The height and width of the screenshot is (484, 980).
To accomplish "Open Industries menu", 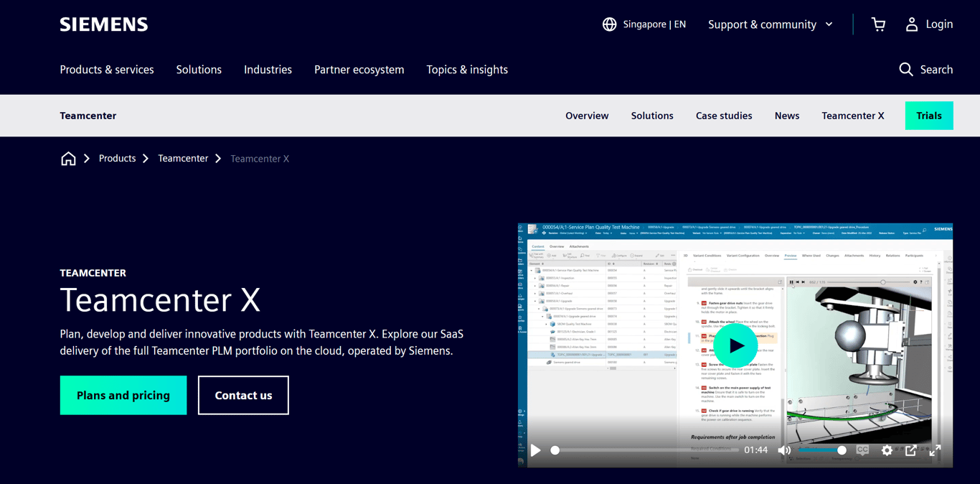I will pos(268,70).
